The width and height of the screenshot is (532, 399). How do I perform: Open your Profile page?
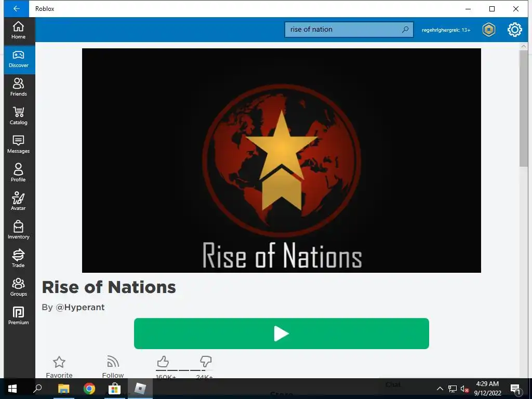(19, 174)
